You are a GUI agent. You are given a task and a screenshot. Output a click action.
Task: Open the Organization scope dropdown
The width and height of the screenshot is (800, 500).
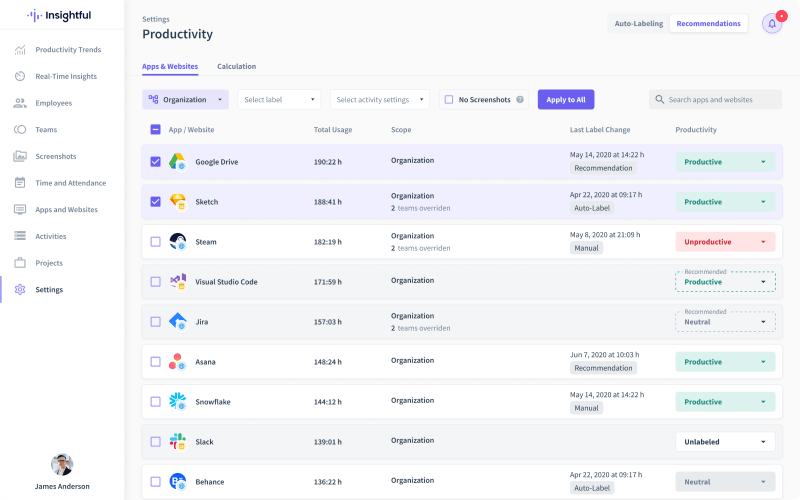coord(185,100)
